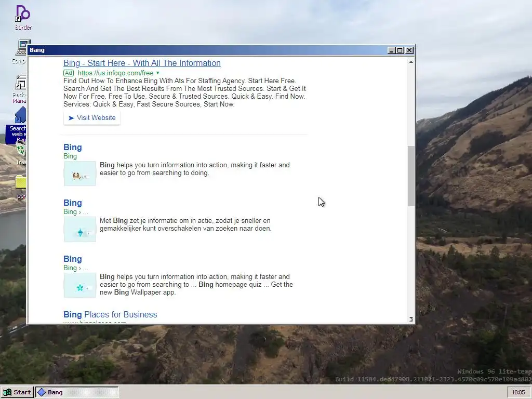Maximize the Bang window
Viewport: 532px width, 399px height.
[x=400, y=50]
